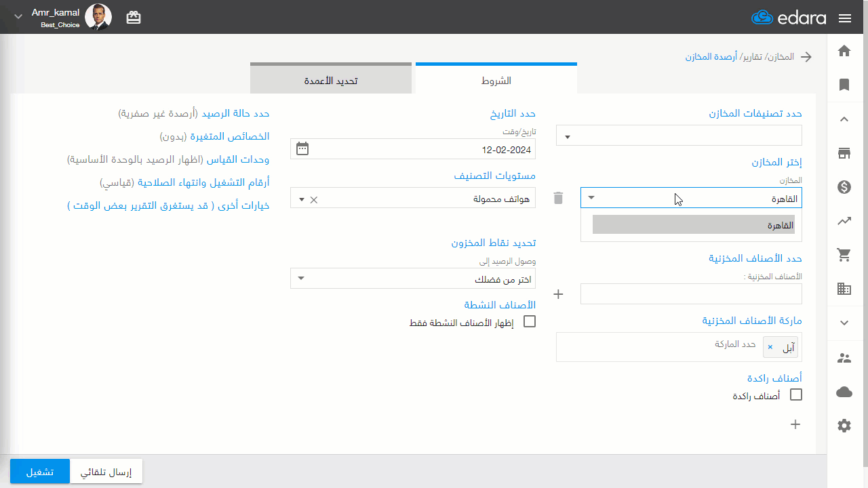
Task: Open the cloud sidebar icon
Action: tap(844, 392)
